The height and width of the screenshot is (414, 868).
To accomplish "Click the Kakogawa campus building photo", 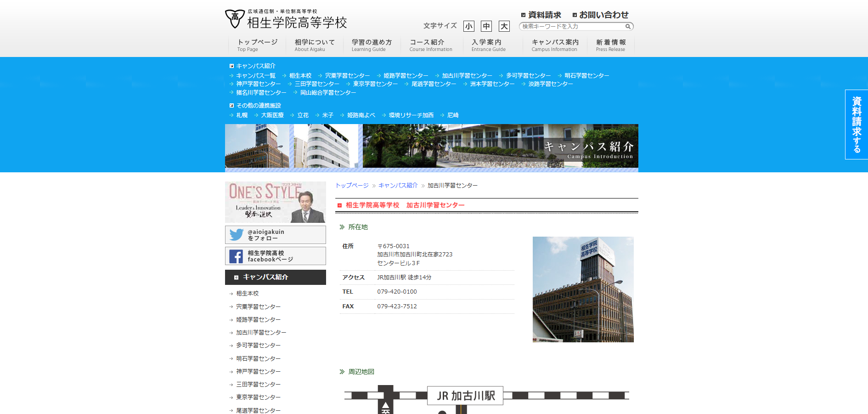I will coord(583,289).
